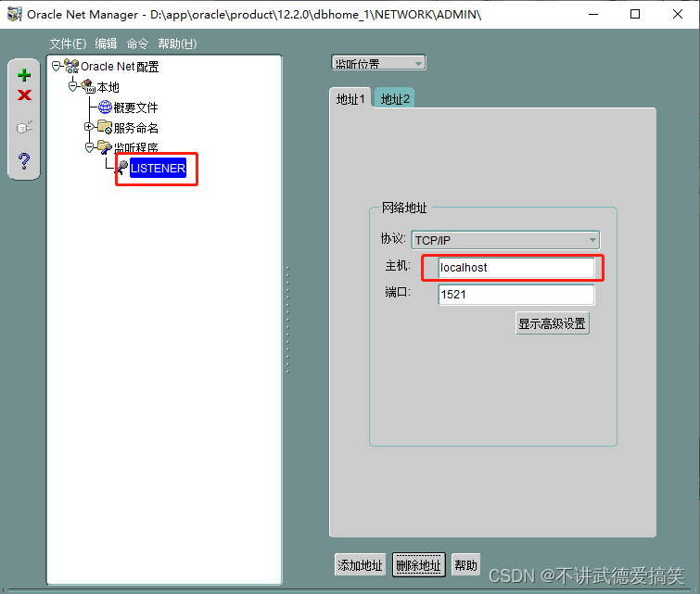
Task: Click the Oracle Net Manager title bar icon
Action: click(x=14, y=14)
